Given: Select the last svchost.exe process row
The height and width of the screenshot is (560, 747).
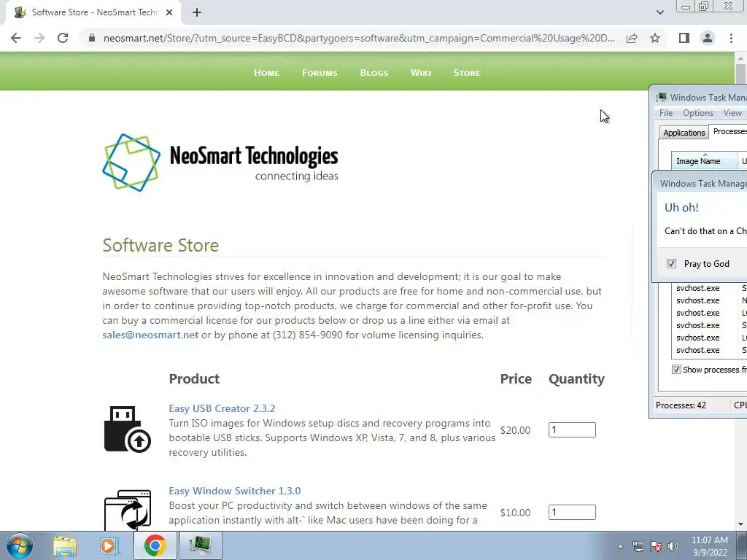Looking at the screenshot, I should click(x=709, y=350).
